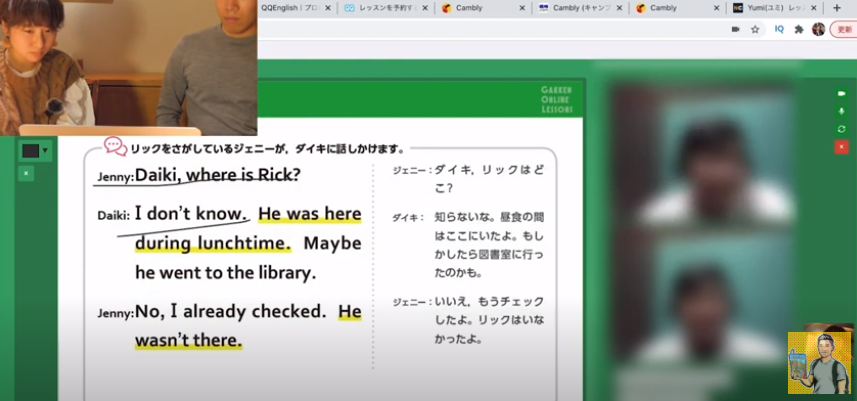Open the Chrome profile avatar

click(818, 29)
